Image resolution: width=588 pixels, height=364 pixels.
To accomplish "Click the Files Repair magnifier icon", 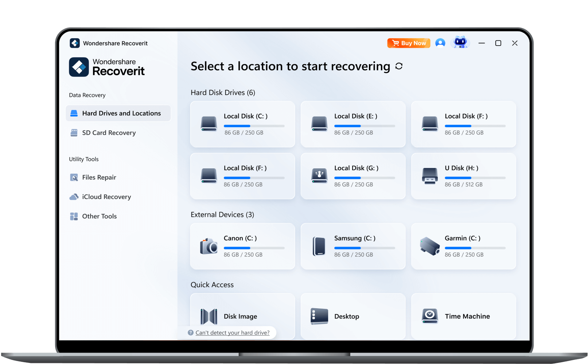I will [x=74, y=177].
